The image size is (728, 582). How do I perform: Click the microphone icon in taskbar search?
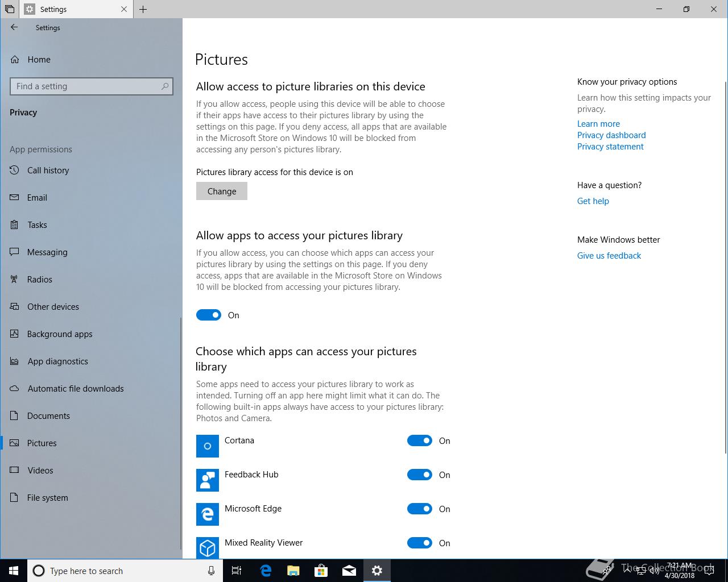coord(211,571)
